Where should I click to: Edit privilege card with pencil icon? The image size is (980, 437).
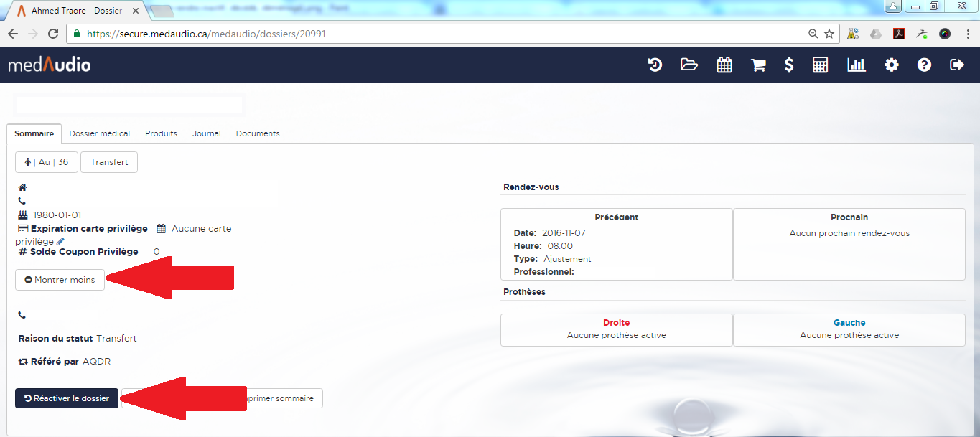[x=60, y=242]
